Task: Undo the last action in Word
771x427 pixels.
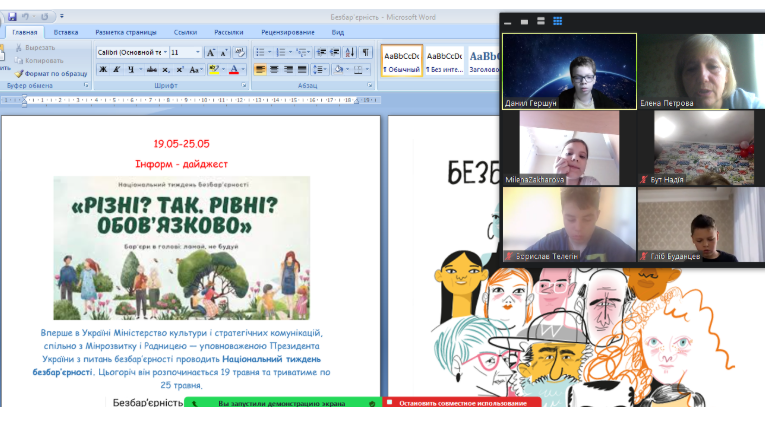Action: click(25, 17)
